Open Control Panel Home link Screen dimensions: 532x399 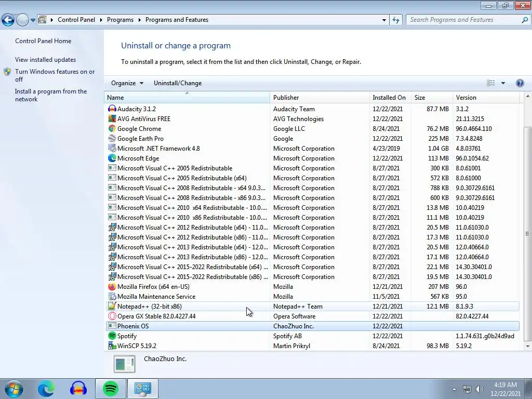[43, 41]
